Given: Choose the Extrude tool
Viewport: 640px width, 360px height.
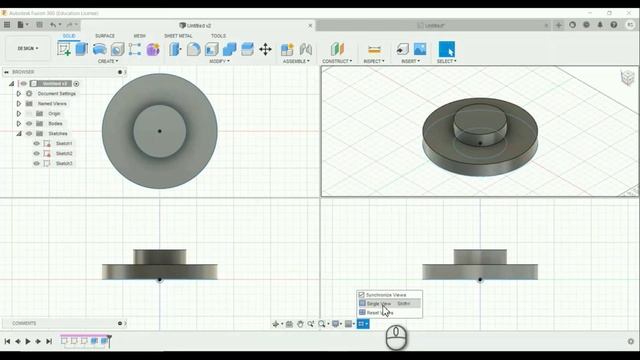Looking at the screenshot, I should coord(82,49).
